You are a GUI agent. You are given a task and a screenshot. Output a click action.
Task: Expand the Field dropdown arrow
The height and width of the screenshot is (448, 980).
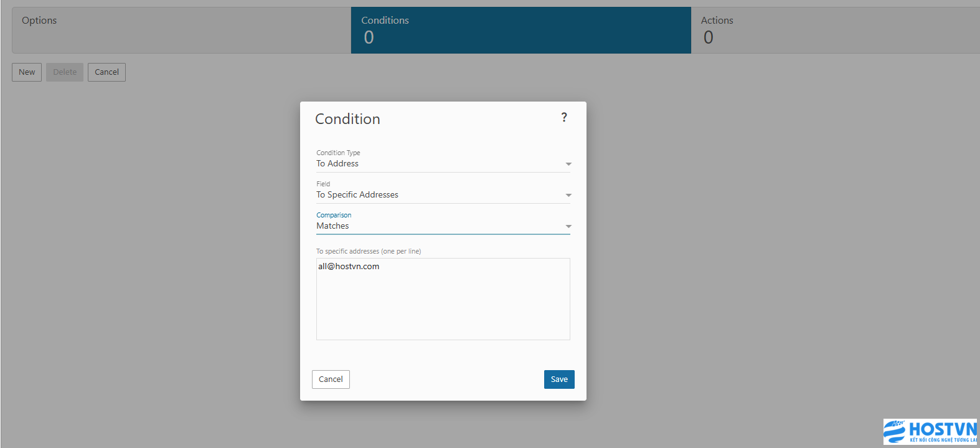pyautogui.click(x=568, y=196)
